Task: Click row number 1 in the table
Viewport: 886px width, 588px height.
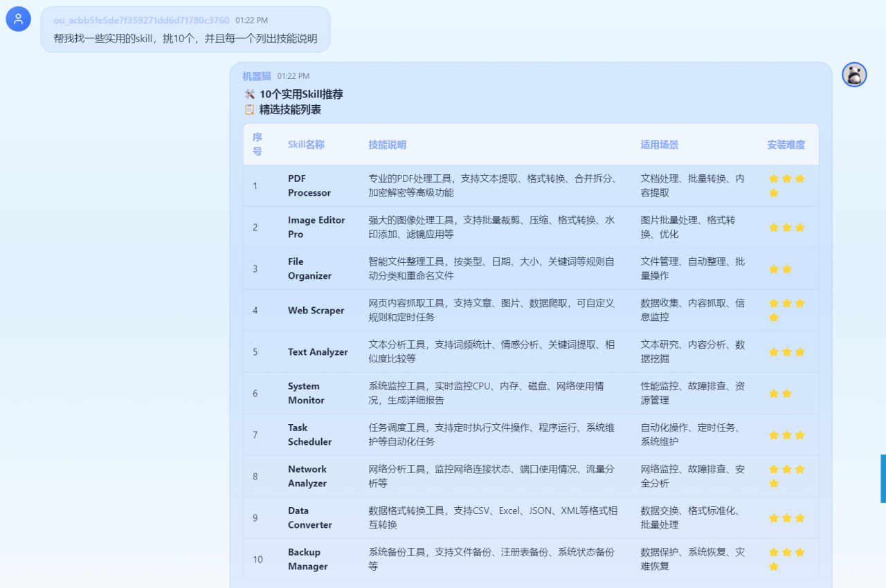Action: tap(255, 186)
